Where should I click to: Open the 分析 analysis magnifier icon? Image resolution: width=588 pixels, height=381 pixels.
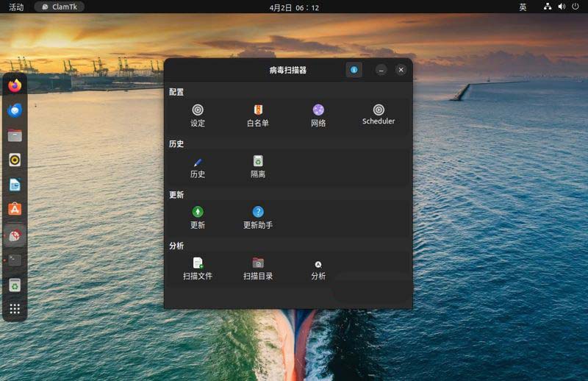(x=318, y=265)
